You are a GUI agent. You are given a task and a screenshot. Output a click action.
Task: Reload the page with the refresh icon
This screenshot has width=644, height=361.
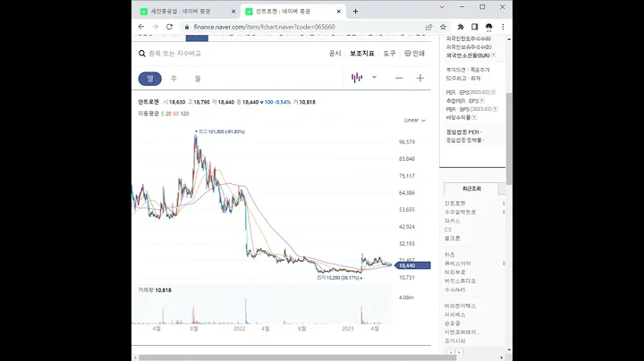(169, 27)
